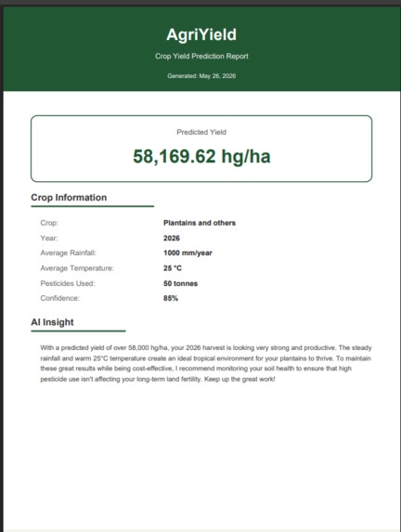Select the '50 tonnes' pesticide value

click(x=180, y=284)
